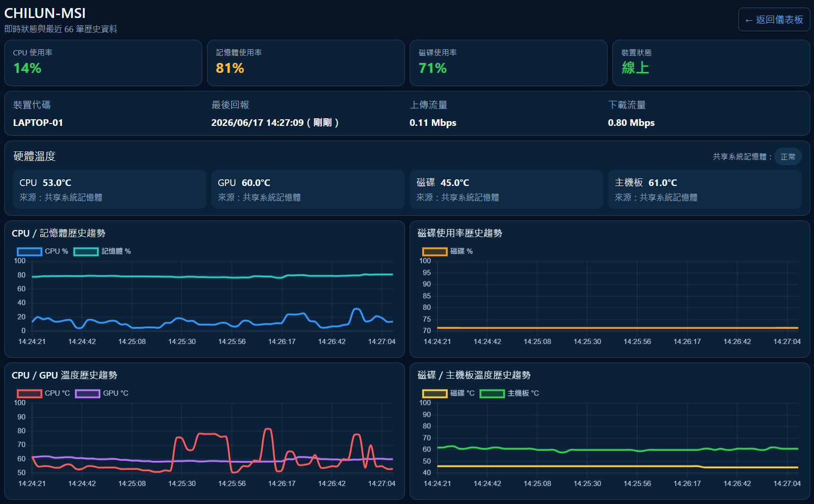Image resolution: width=814 pixels, height=504 pixels.
Task: Toggle the 磁碟 % legend swatch
Action: [x=435, y=251]
